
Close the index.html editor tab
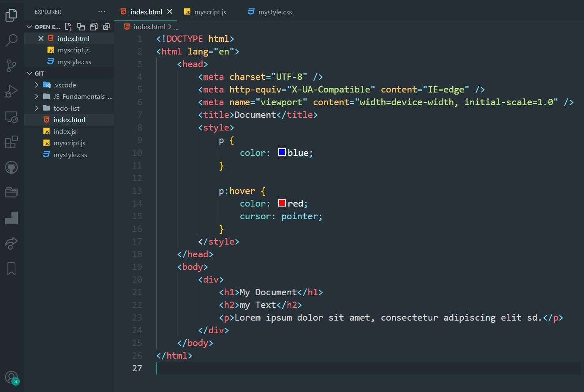(170, 11)
